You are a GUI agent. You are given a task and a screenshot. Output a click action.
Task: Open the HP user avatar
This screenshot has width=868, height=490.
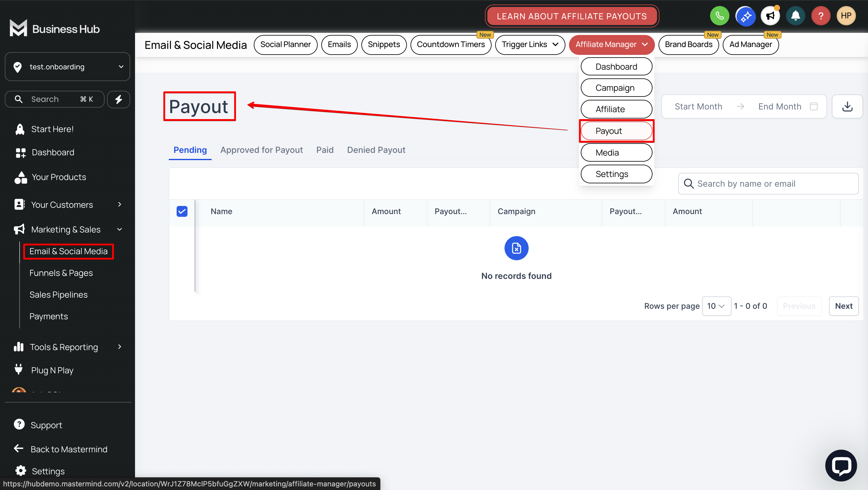point(846,15)
